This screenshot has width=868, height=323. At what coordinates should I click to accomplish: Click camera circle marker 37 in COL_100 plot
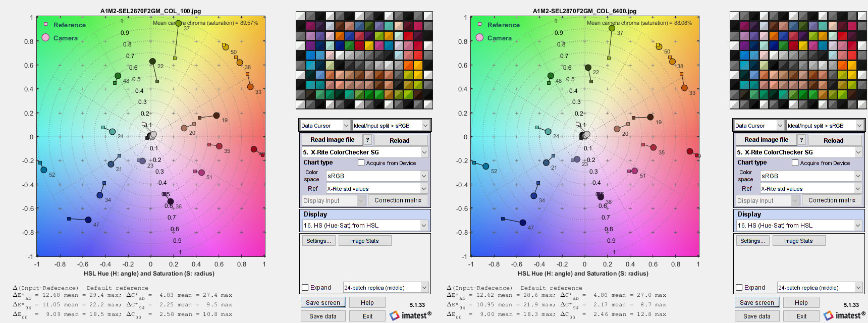tap(178, 24)
